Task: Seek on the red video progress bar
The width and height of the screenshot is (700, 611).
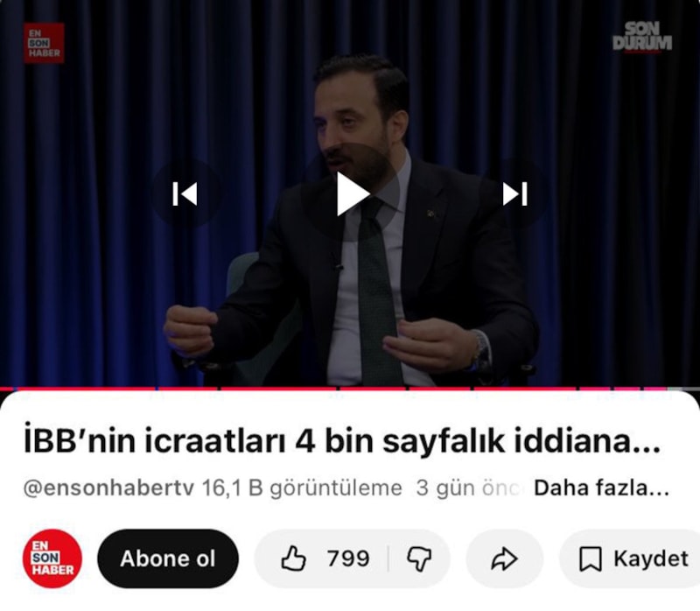Action: pos(350,389)
